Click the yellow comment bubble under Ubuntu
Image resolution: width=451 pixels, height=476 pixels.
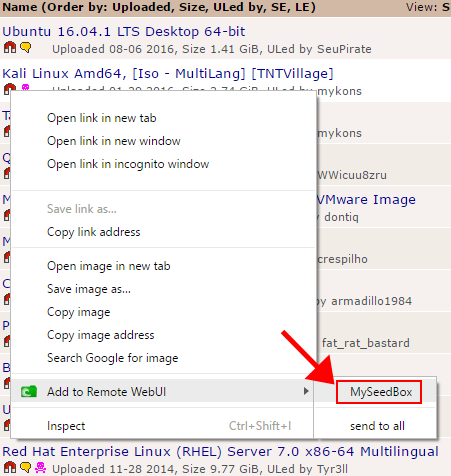pos(26,48)
